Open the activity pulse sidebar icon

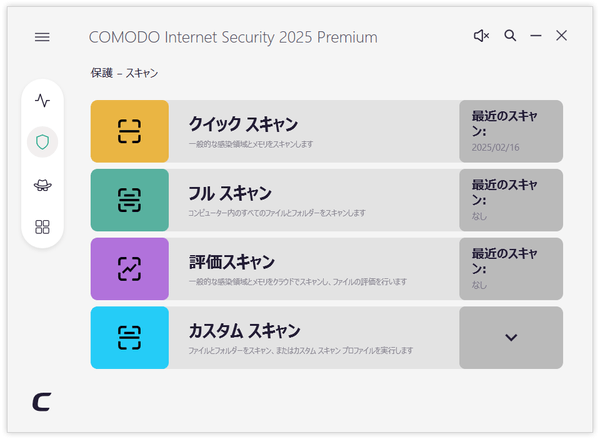click(x=42, y=101)
